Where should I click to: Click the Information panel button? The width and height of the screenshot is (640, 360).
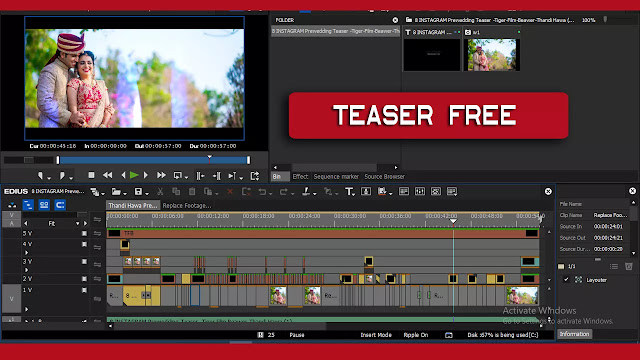pos(574,334)
